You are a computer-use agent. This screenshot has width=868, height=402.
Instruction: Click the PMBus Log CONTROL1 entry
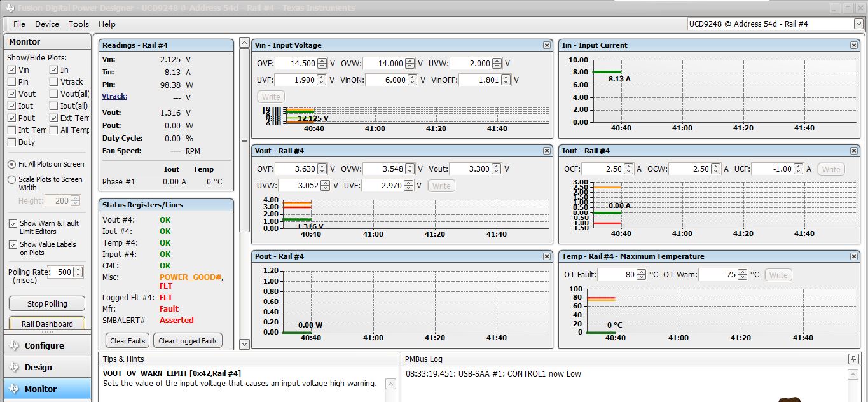click(x=493, y=374)
